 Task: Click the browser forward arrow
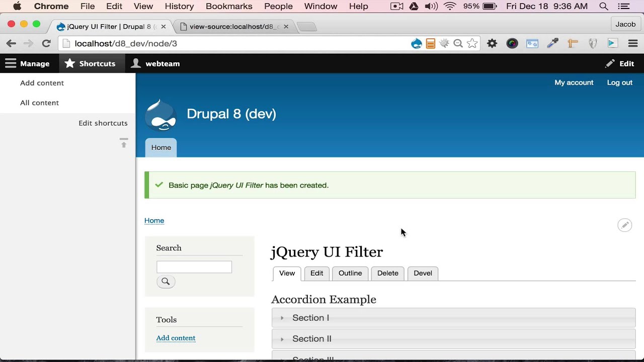(29, 44)
